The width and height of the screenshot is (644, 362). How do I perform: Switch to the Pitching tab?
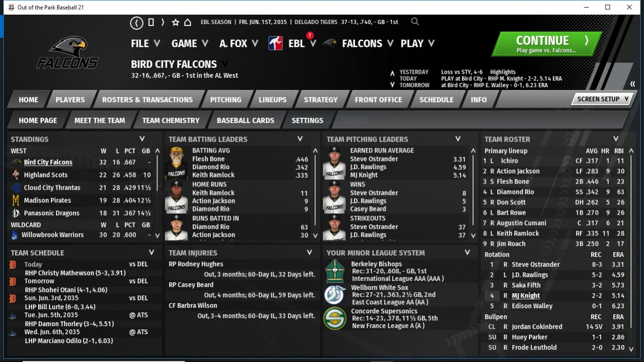point(226,100)
